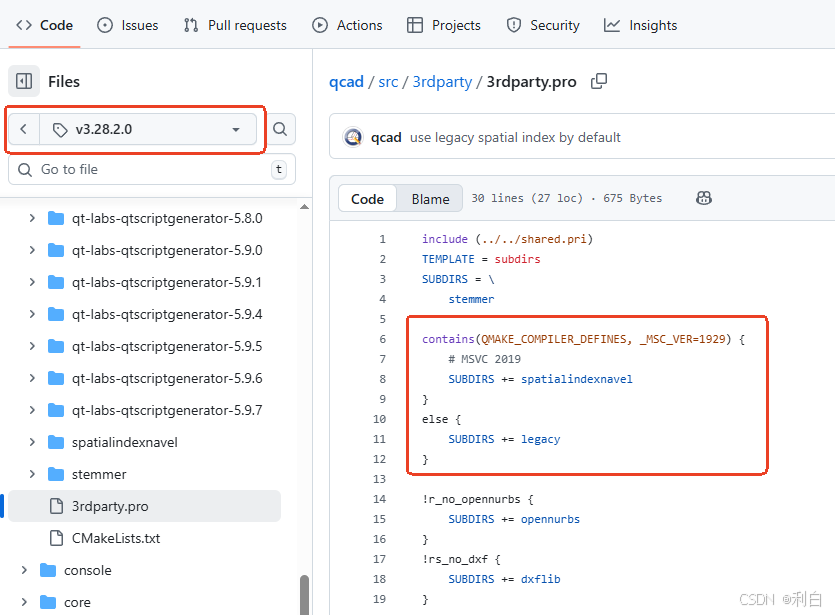This screenshot has height=615, width=835.
Task: Click line number 14 in code view
Action: point(379,499)
